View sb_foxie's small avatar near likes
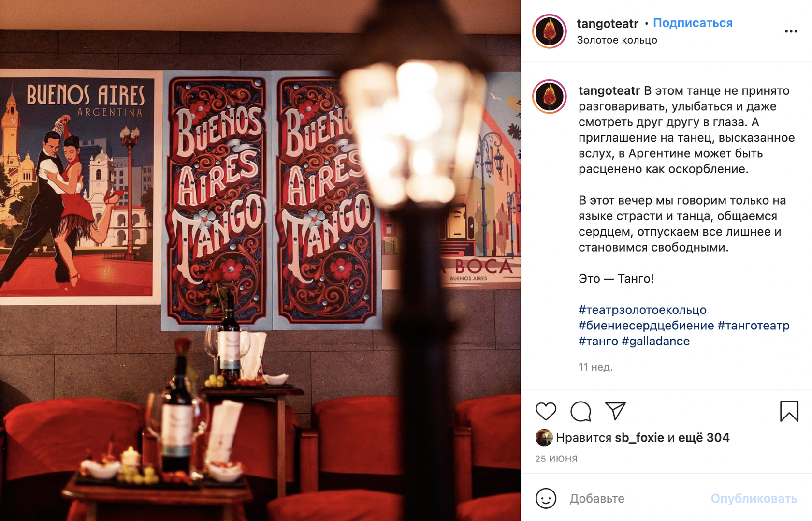The height and width of the screenshot is (521, 812). pyautogui.click(x=544, y=437)
